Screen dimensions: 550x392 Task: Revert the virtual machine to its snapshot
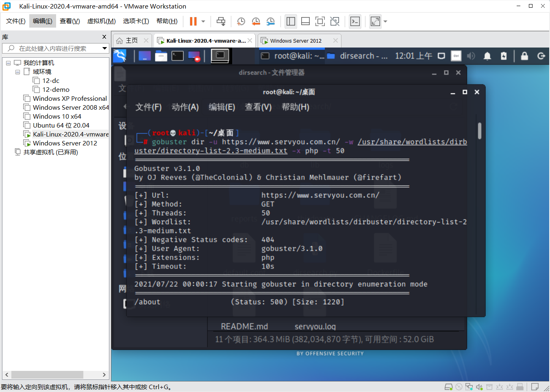pos(256,21)
